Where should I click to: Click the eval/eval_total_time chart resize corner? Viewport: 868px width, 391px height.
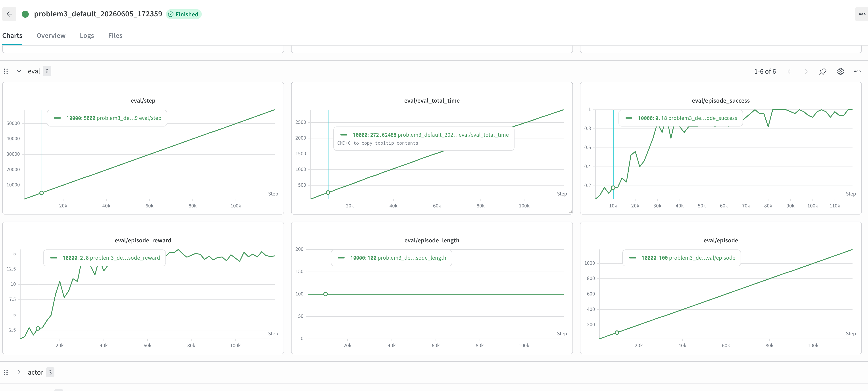570,212
